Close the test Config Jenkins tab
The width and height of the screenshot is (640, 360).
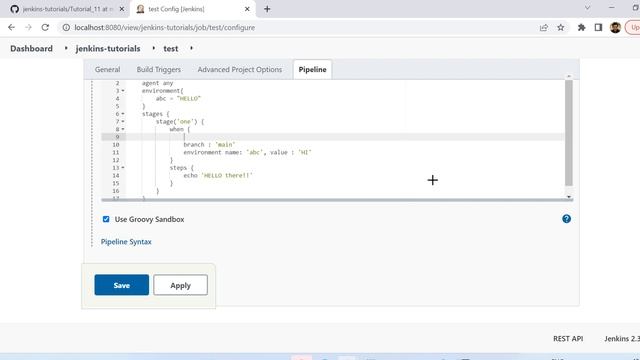[247, 9]
